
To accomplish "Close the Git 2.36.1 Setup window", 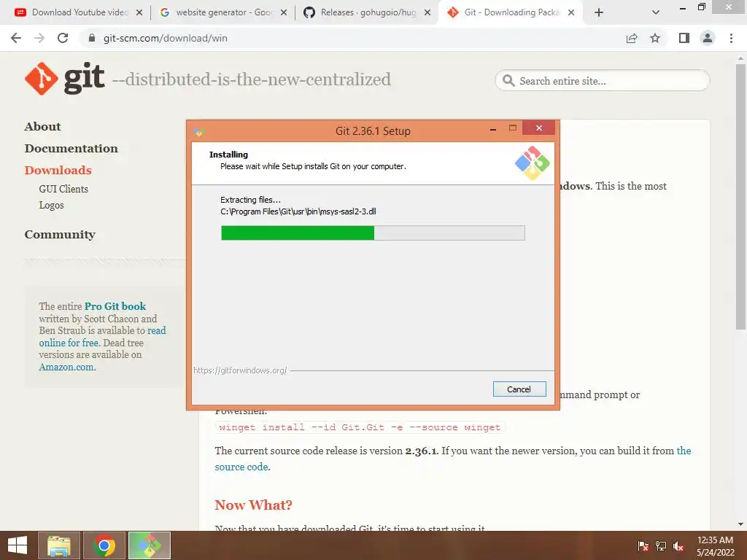I will click(x=539, y=128).
